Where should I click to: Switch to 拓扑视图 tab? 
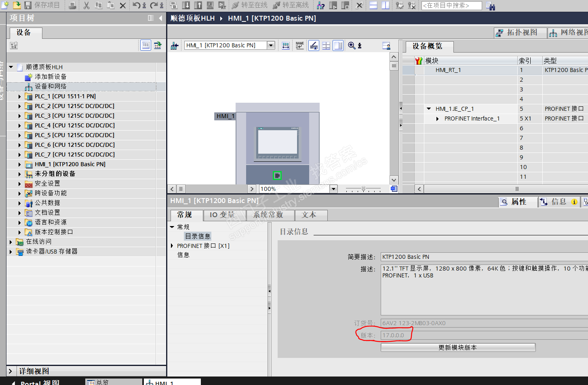click(x=521, y=33)
